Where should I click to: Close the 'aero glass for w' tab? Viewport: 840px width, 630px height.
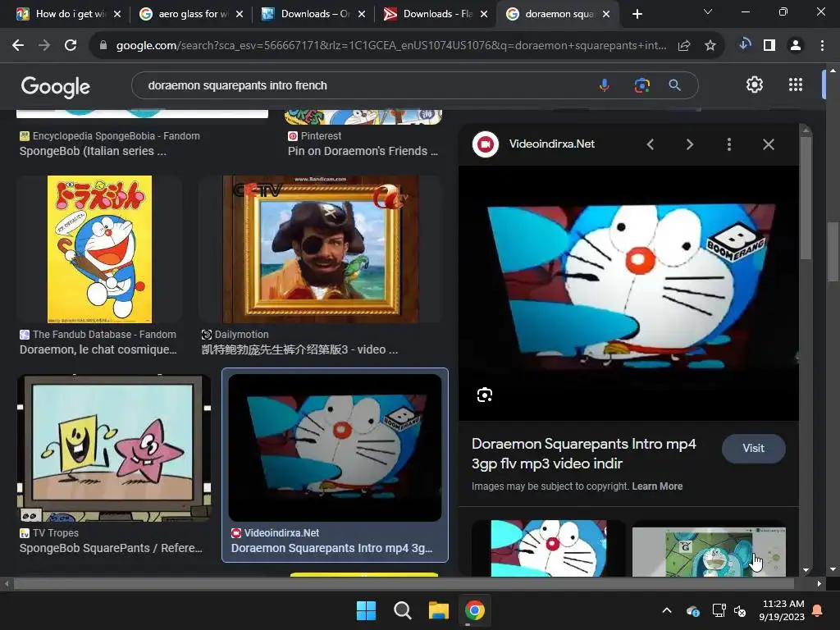coord(240,14)
